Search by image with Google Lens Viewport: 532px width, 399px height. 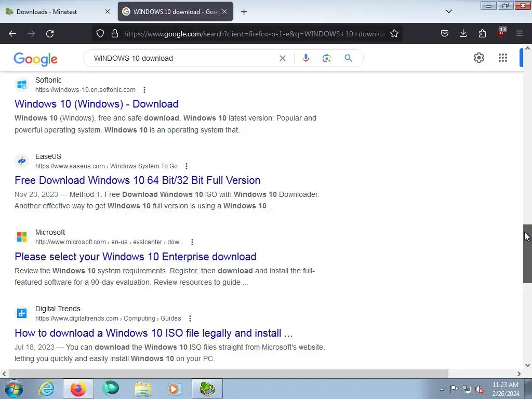(326, 58)
